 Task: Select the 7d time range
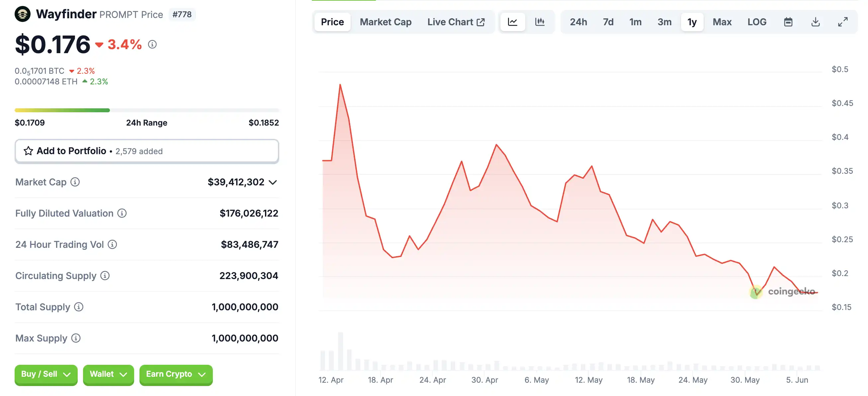608,22
